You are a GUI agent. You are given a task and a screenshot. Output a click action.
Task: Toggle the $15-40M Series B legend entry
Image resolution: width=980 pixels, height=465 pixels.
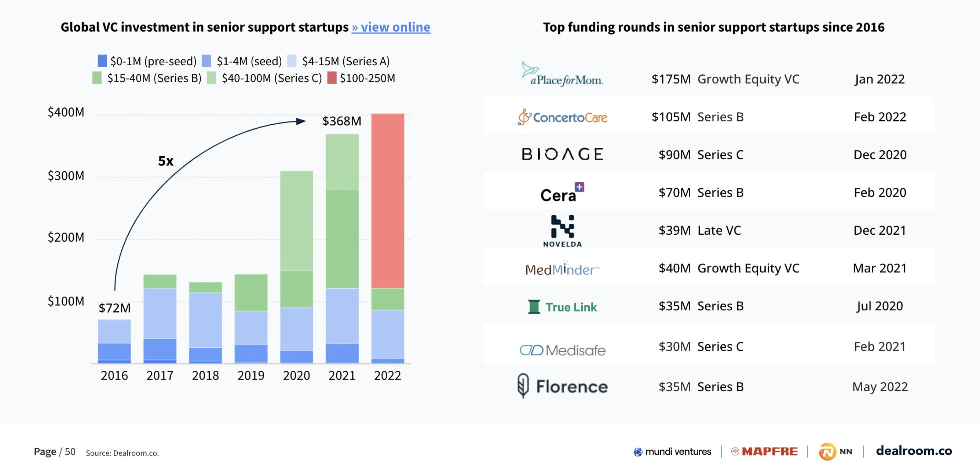point(147,78)
